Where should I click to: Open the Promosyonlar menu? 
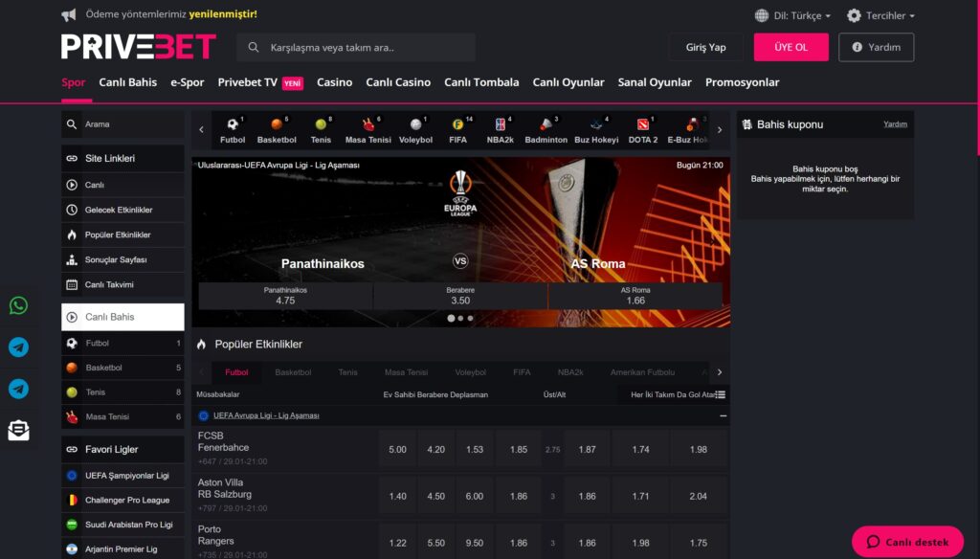(x=742, y=82)
